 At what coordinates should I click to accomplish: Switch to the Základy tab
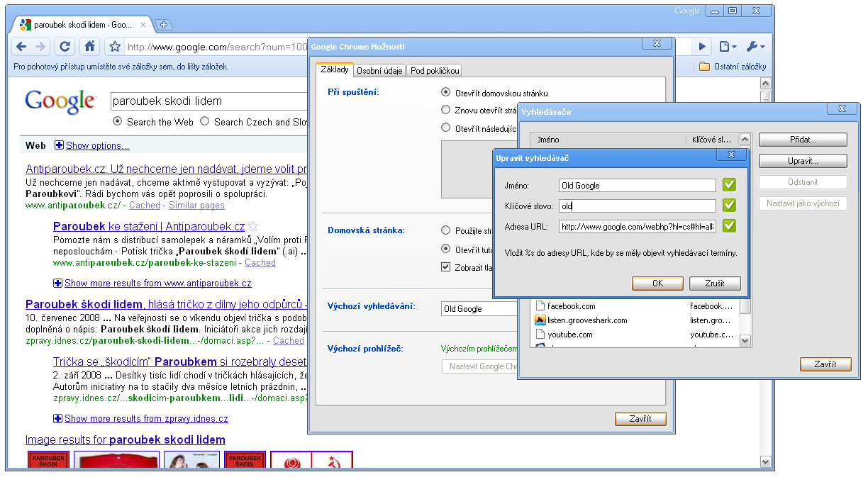click(335, 70)
